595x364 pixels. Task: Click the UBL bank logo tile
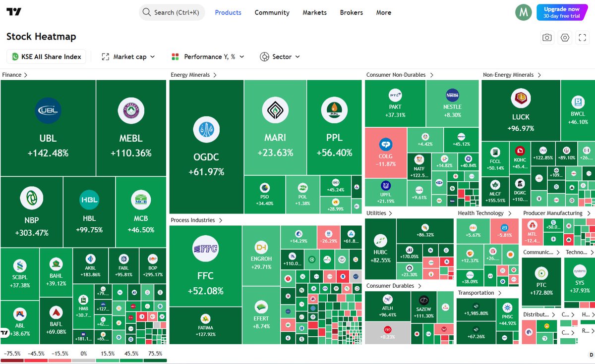pyautogui.click(x=48, y=110)
